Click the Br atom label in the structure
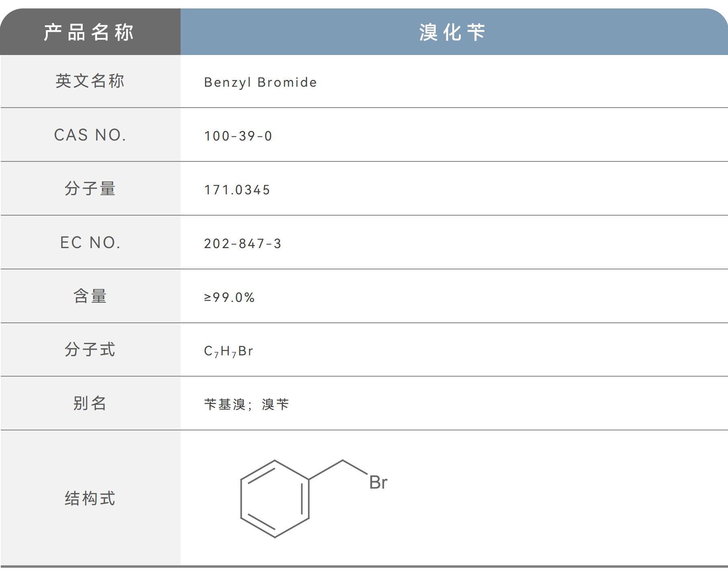The width and height of the screenshot is (728, 587). [378, 483]
